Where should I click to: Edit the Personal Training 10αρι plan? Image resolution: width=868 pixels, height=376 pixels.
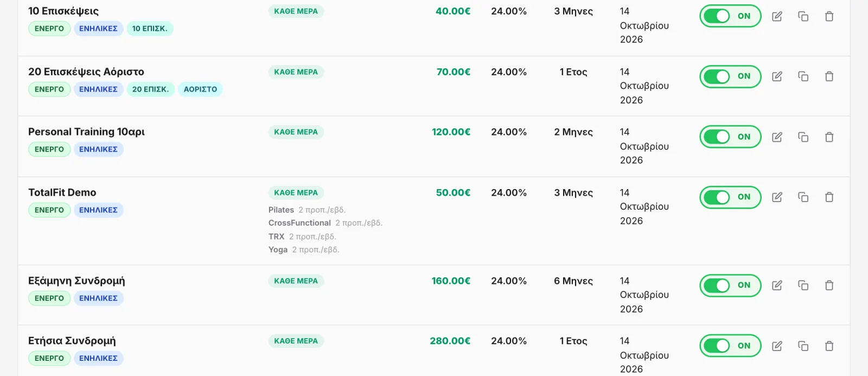click(777, 137)
